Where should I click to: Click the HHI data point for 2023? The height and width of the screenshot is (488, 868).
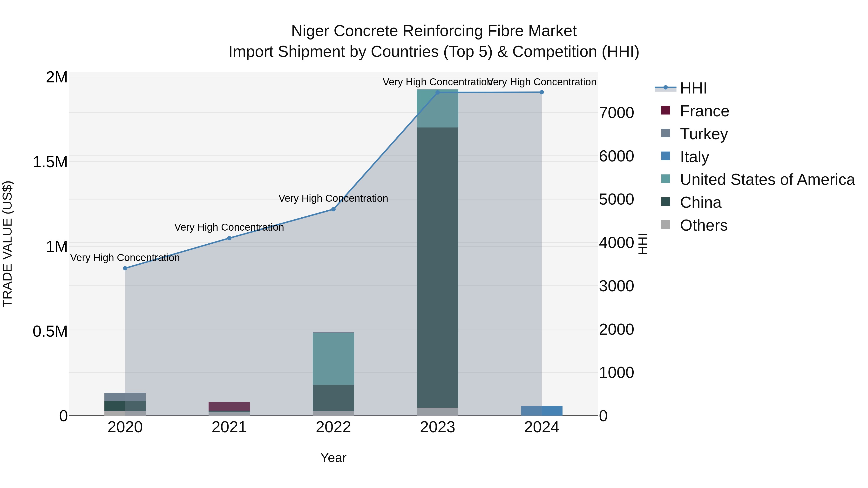437,92
